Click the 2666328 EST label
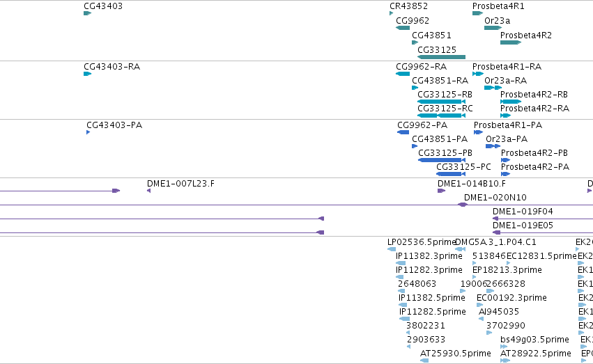Screen dimensions: 593x364 coord(506,285)
